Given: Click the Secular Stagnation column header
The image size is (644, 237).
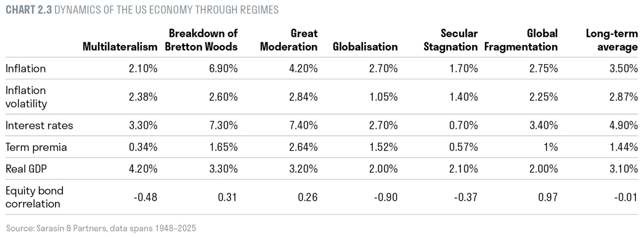Looking at the screenshot, I should pos(450,40).
